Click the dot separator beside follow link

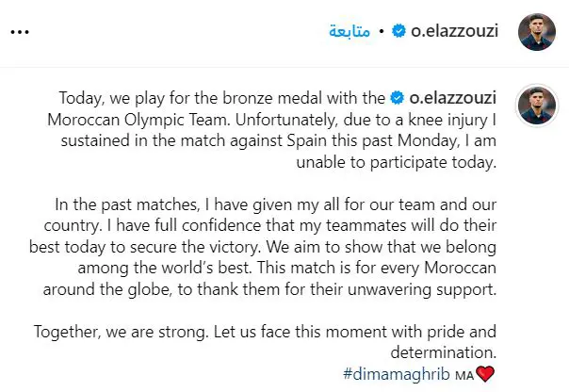[x=381, y=32]
